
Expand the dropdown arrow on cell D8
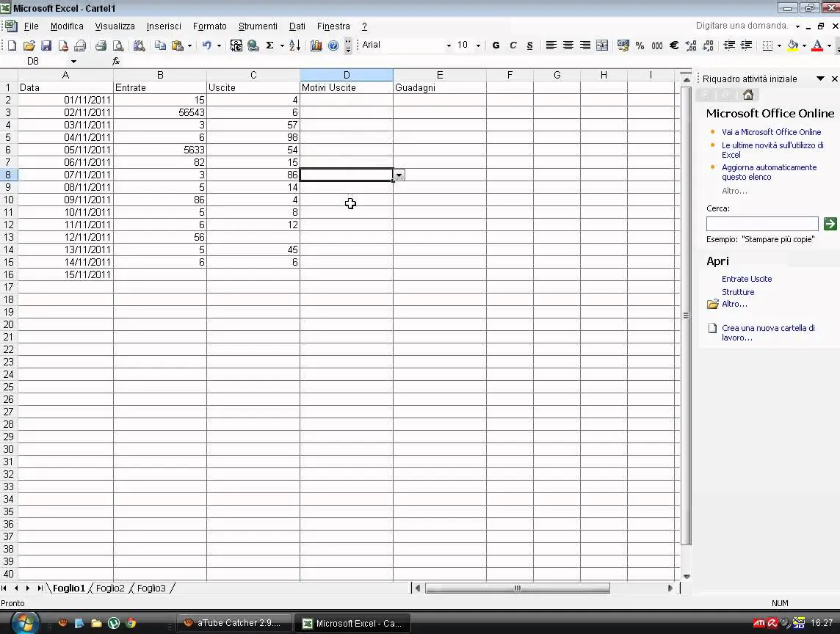(399, 175)
